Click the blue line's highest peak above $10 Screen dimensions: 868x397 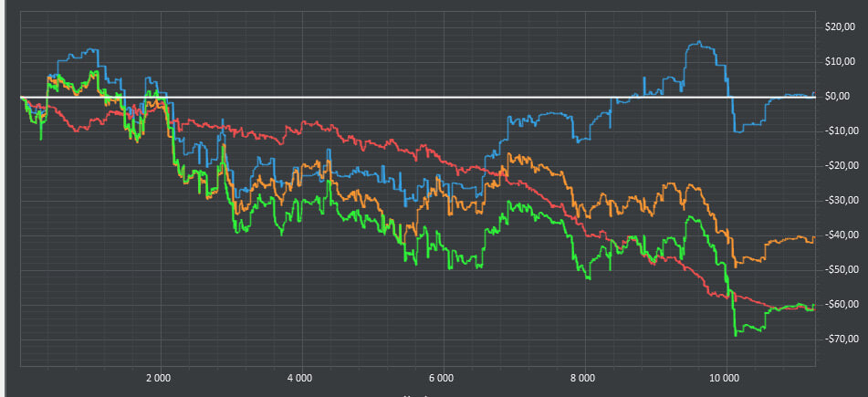point(698,42)
